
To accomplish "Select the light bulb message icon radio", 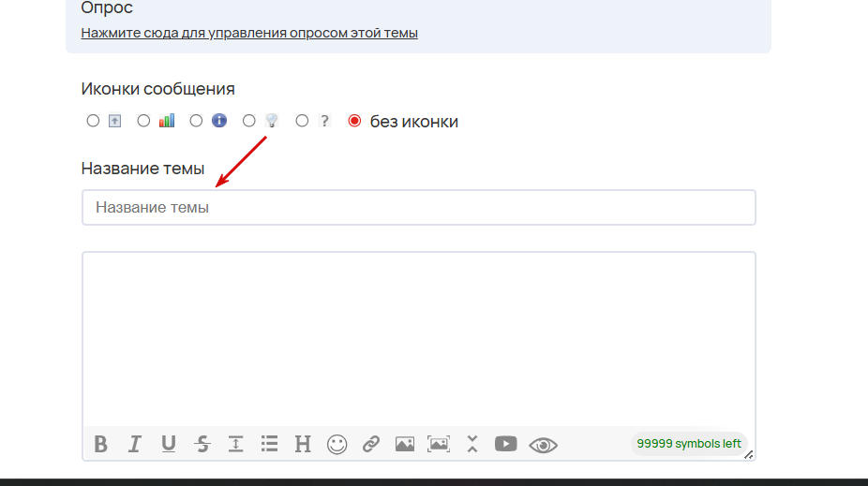I will coord(249,121).
